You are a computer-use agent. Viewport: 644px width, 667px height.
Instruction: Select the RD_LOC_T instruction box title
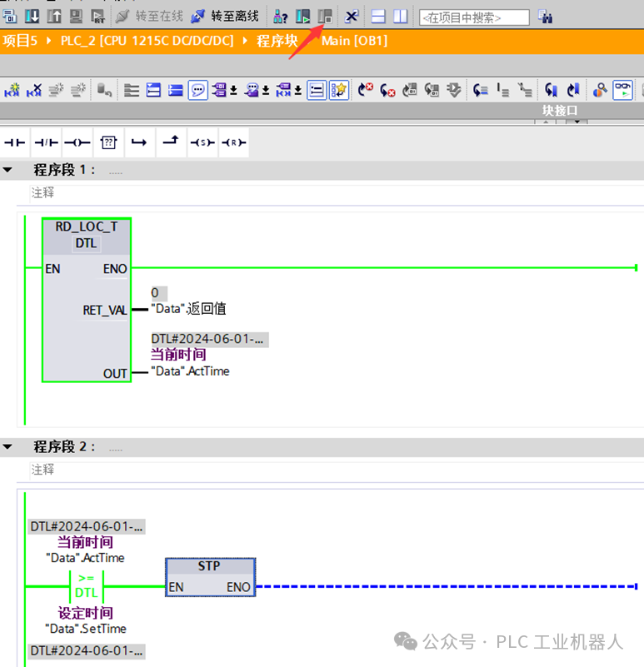tap(87, 226)
